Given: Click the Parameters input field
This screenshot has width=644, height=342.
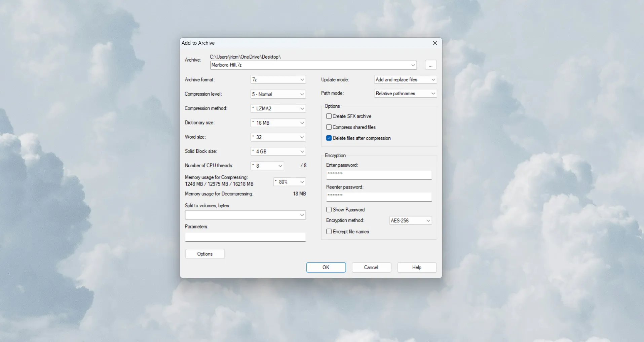Looking at the screenshot, I should (245, 237).
